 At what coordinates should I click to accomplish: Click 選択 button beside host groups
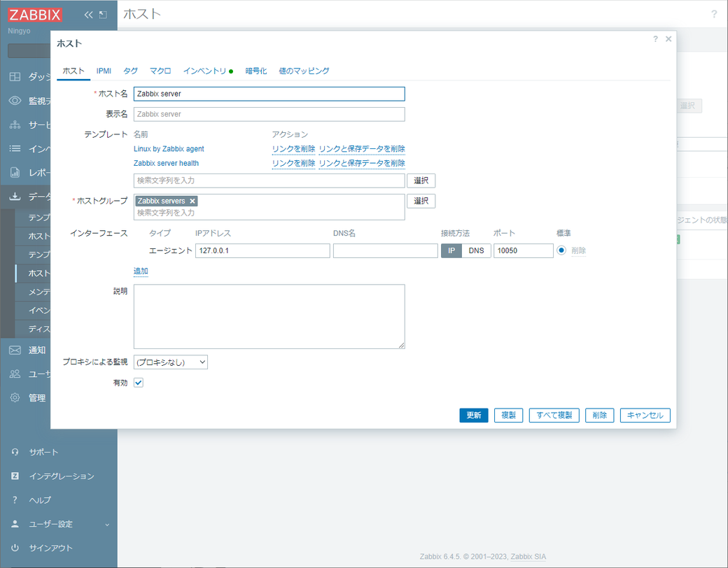(421, 201)
